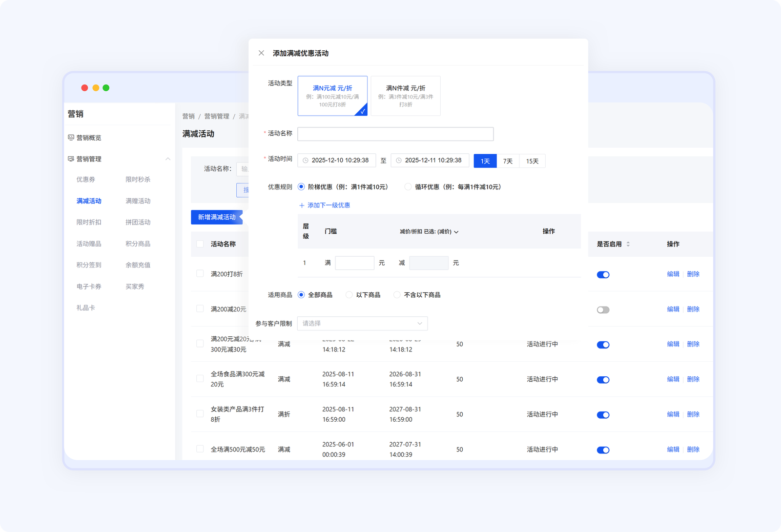Close the add discount activity dialog
This screenshot has width=781, height=532.
261,53
